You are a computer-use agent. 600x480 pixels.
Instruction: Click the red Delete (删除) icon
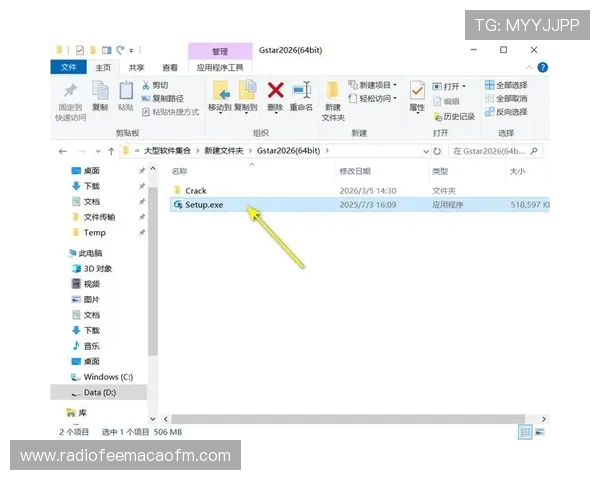[x=276, y=91]
